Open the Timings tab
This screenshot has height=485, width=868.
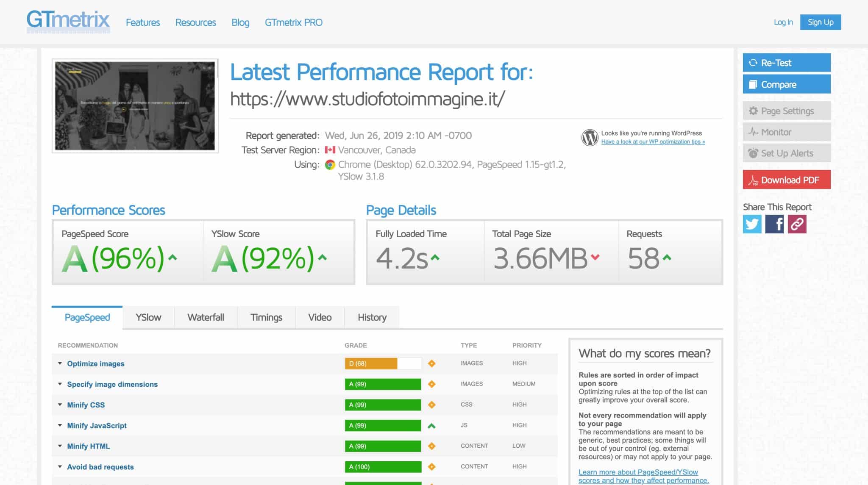coord(266,317)
